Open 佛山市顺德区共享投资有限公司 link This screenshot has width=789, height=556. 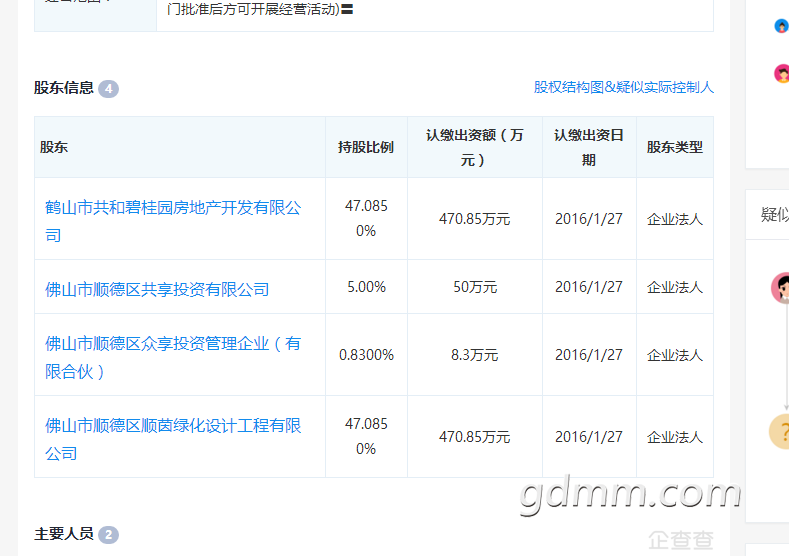click(157, 289)
